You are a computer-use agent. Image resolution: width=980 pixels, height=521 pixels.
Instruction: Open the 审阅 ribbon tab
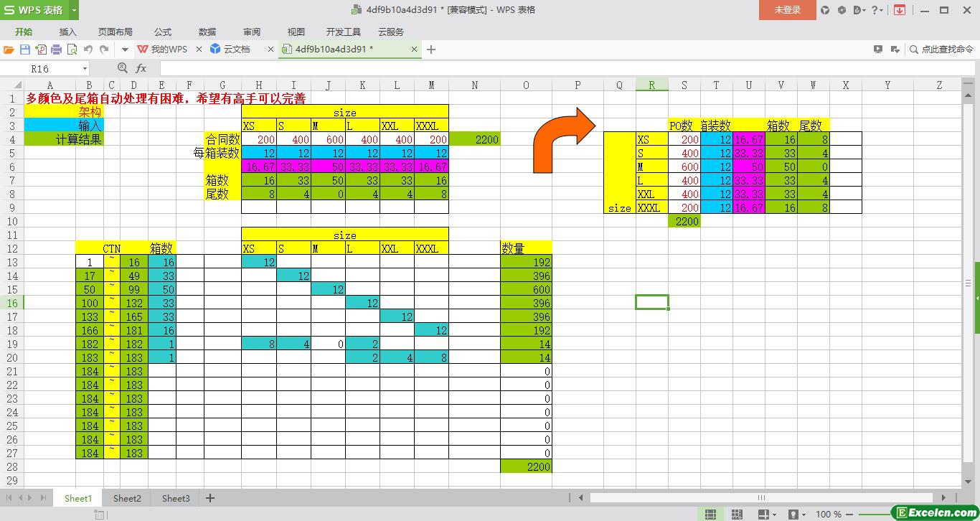coord(252,32)
